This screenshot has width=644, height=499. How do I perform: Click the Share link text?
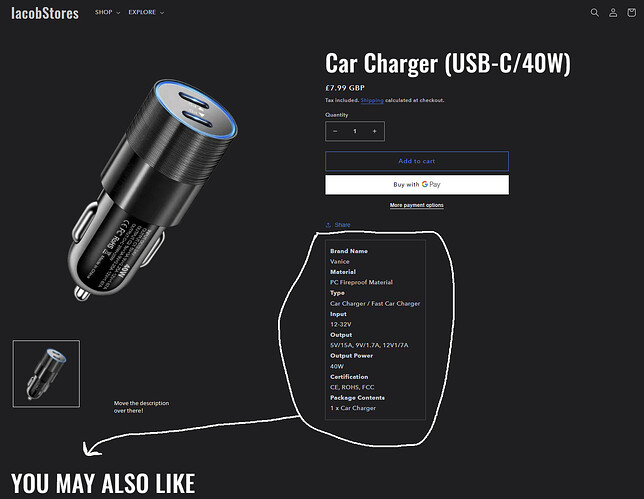pos(342,225)
